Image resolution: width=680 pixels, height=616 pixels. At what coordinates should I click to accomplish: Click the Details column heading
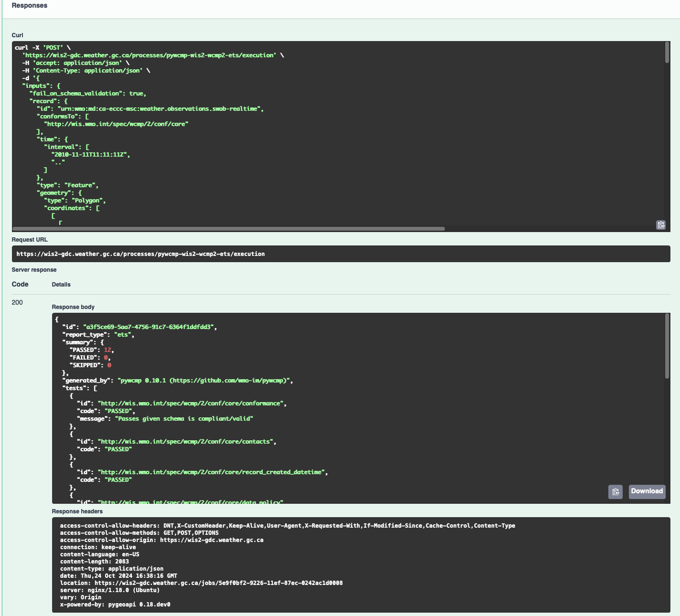coord(61,284)
